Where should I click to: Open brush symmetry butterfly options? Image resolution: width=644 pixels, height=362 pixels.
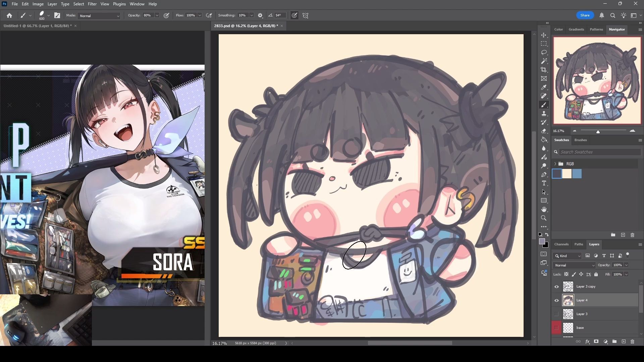[305, 15]
